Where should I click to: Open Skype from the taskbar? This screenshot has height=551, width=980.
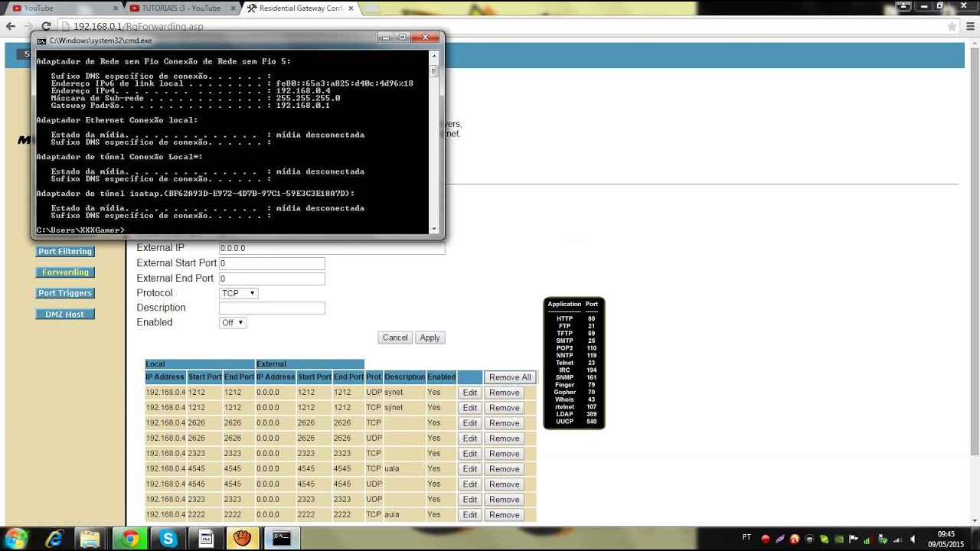click(x=168, y=539)
